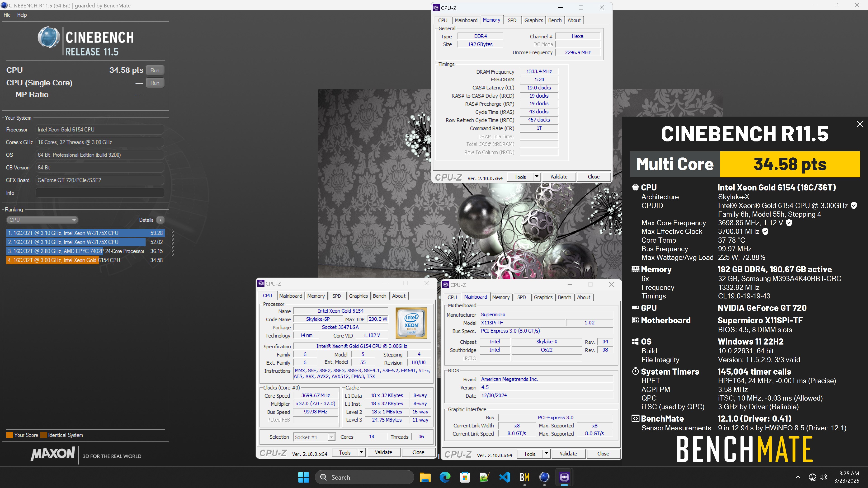
Task: Open the Cinebench Help menu
Action: [x=22, y=15]
